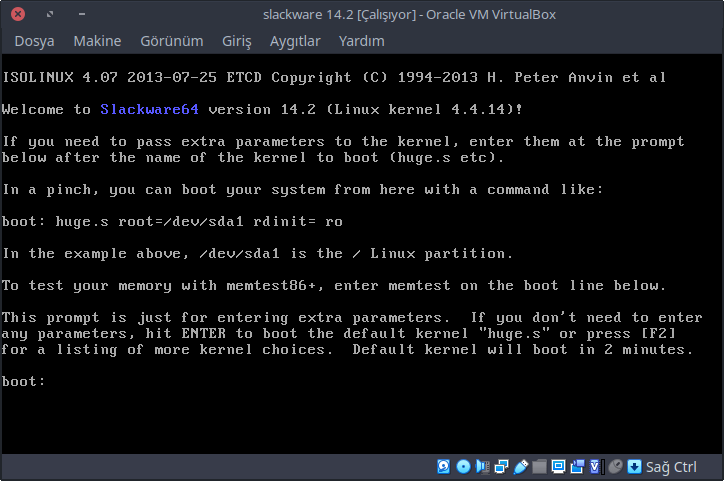The image size is (724, 481).
Task: Click the video capture status icon
Action: (577, 467)
